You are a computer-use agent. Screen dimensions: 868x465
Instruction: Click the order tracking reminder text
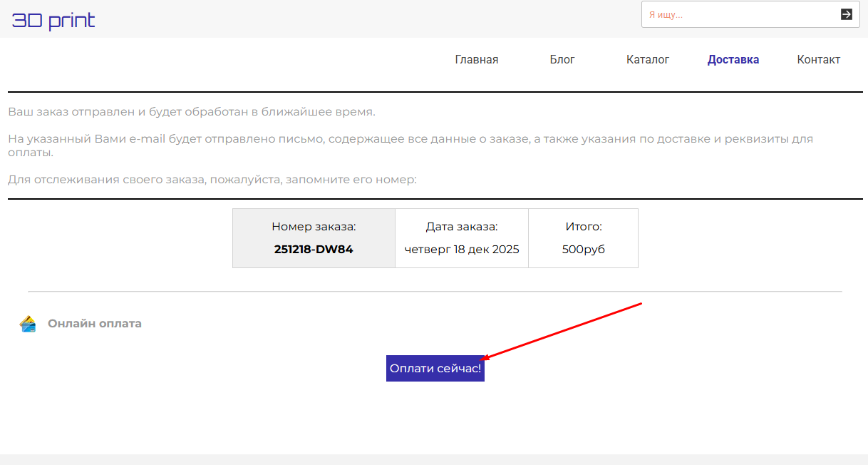click(x=212, y=180)
